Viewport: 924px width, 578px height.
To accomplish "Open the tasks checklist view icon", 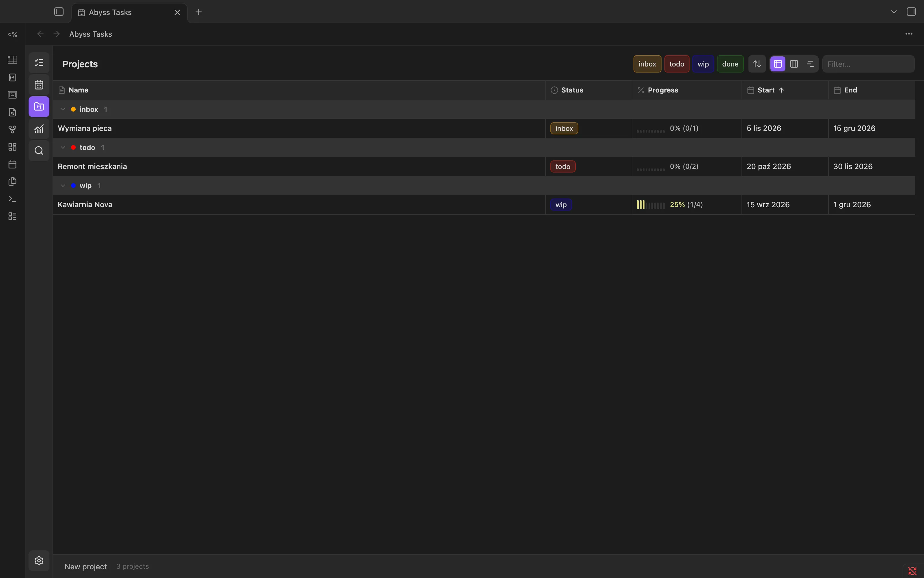I will pos(39,63).
